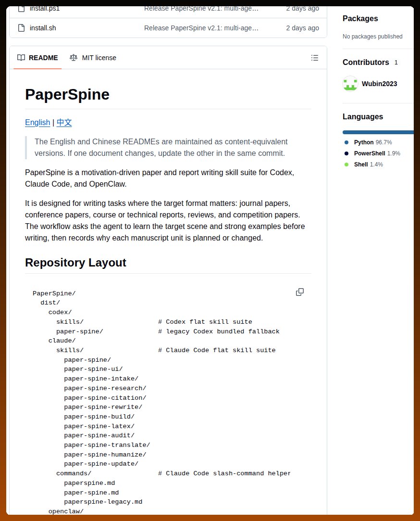
Task: Click the contributors count badge '1'
Action: tap(396, 63)
